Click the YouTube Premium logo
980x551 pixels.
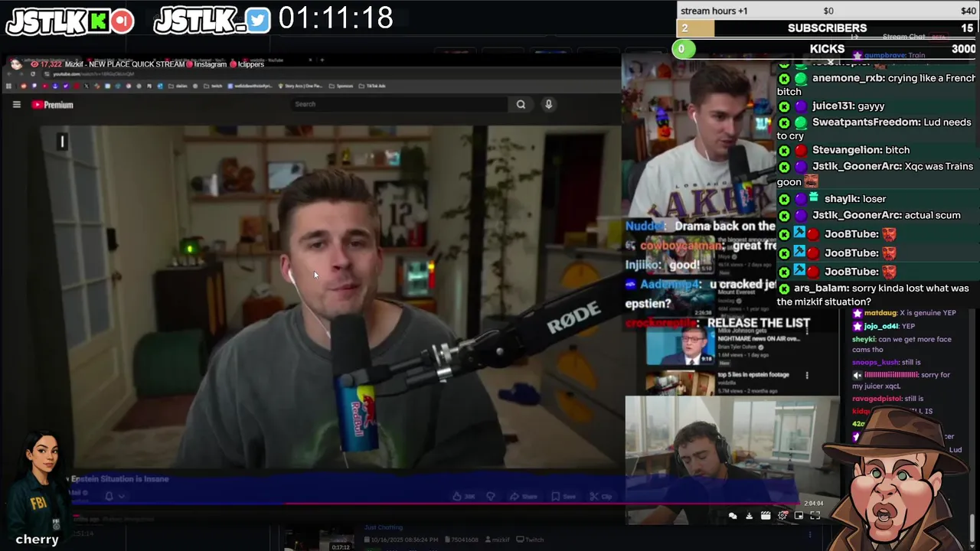[52, 105]
